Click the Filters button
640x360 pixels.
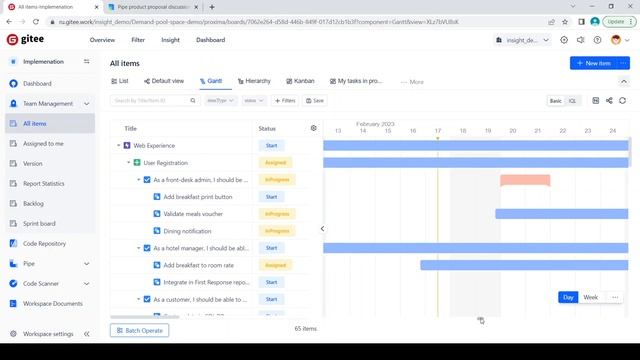coord(285,100)
